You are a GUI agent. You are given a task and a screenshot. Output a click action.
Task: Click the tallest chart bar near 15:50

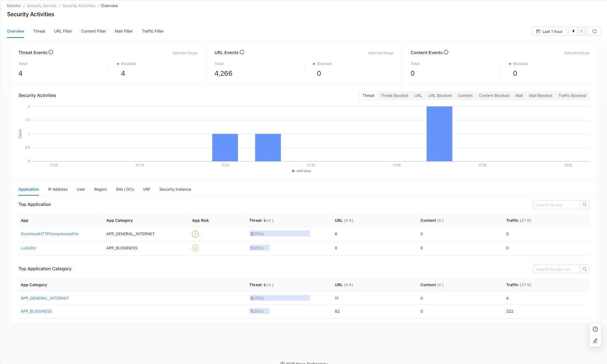pos(439,134)
